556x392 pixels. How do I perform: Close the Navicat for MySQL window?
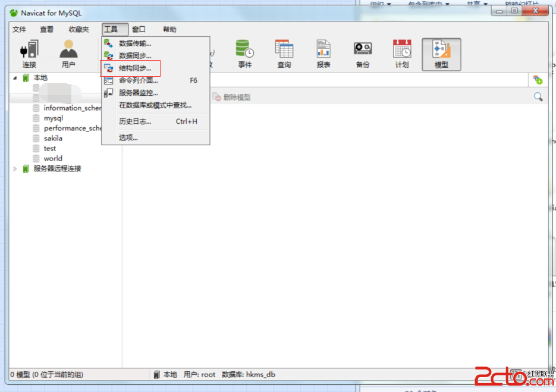[535, 11]
